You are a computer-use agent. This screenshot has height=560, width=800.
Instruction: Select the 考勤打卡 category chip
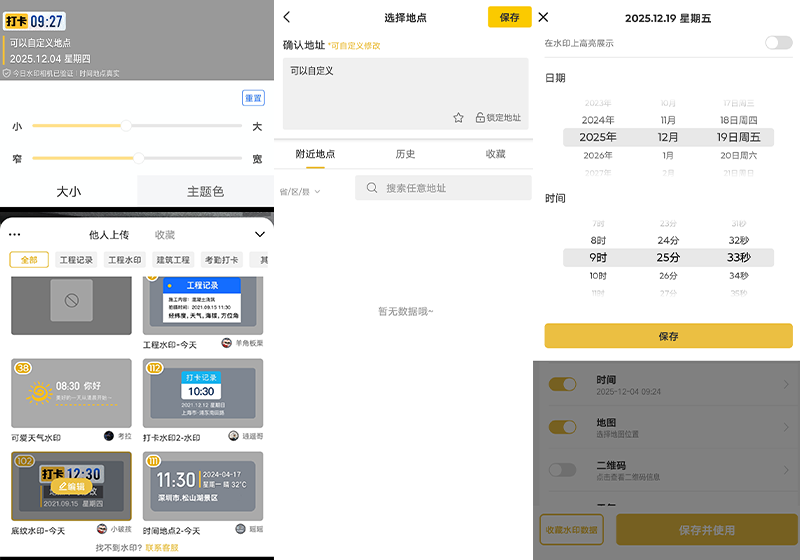click(x=221, y=260)
